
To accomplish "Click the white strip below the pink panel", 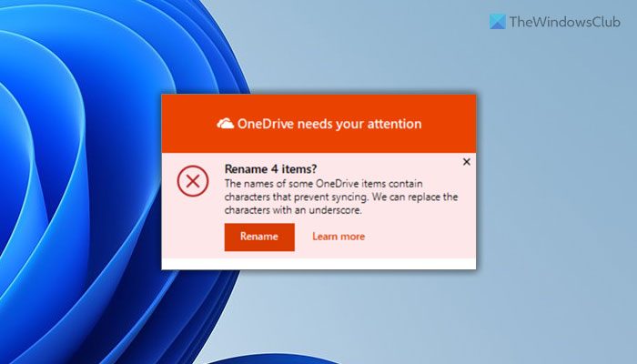I will click(318, 264).
